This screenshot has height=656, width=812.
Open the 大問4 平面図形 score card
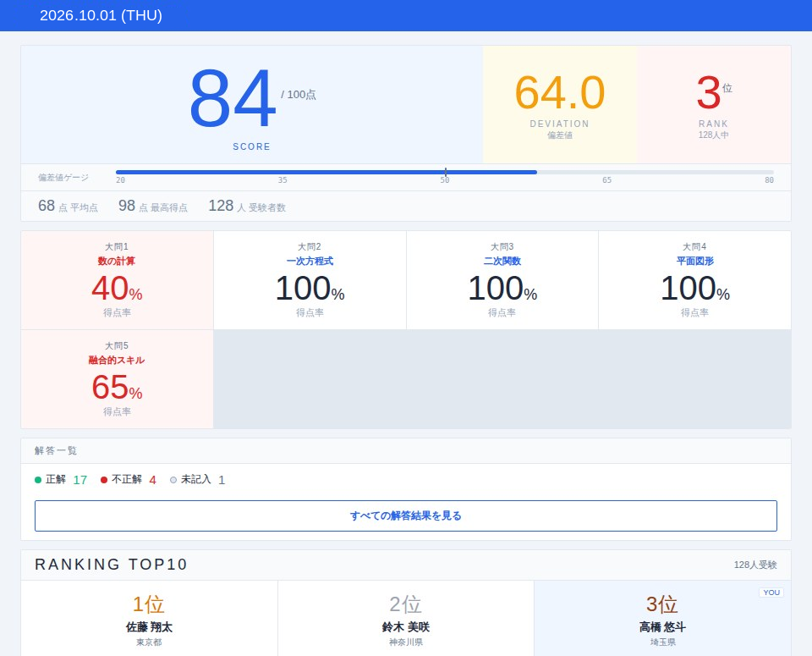(694, 280)
